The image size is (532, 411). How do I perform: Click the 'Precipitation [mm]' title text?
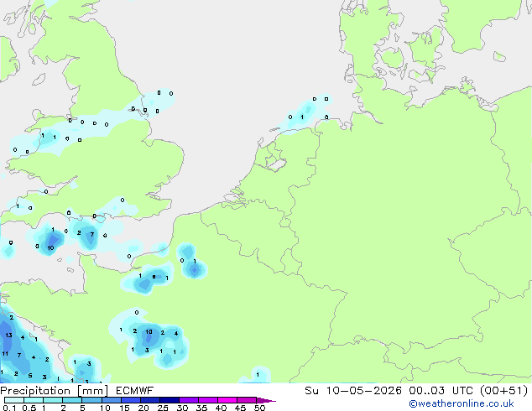tap(54, 391)
